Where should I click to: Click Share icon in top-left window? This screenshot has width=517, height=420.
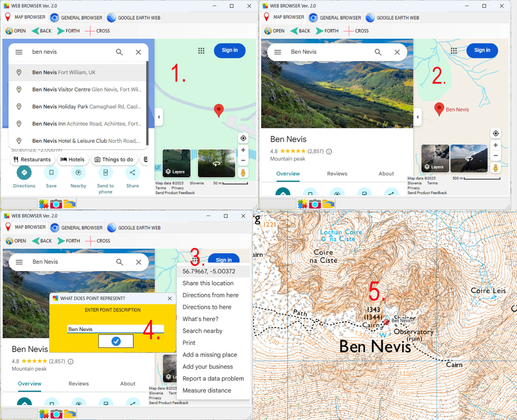[x=133, y=172]
